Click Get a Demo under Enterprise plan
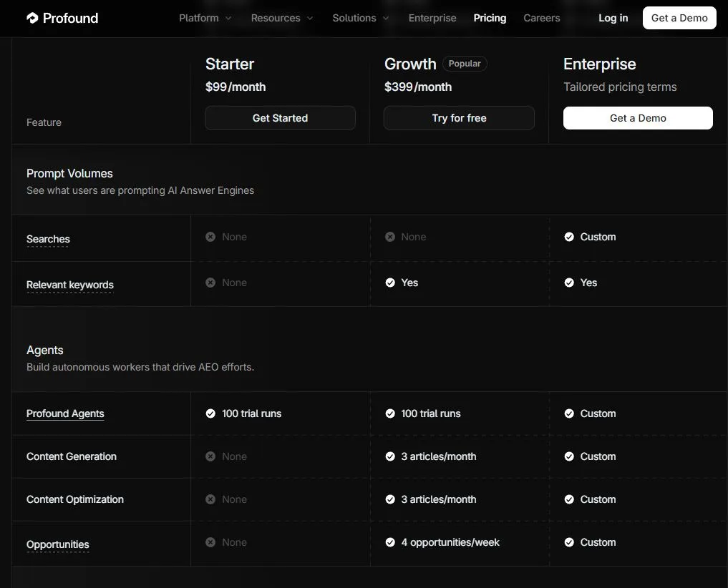The width and height of the screenshot is (728, 588). tap(638, 118)
